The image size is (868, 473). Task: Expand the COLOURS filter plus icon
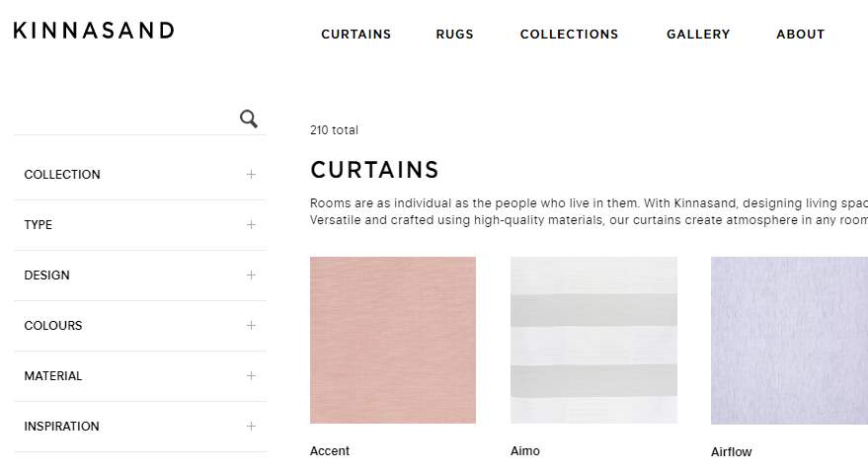251,325
